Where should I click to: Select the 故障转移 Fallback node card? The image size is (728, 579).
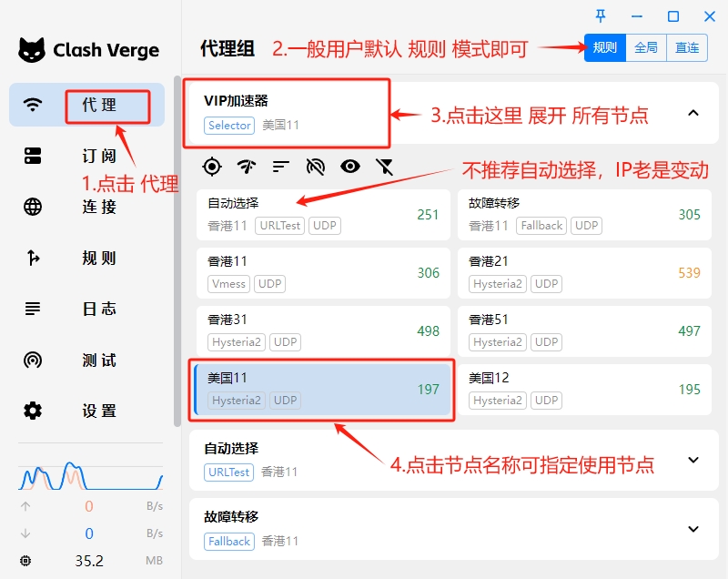coord(584,215)
